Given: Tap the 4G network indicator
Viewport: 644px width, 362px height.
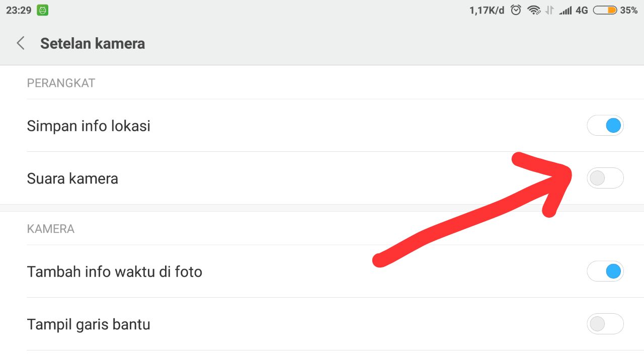Looking at the screenshot, I should click(x=582, y=10).
